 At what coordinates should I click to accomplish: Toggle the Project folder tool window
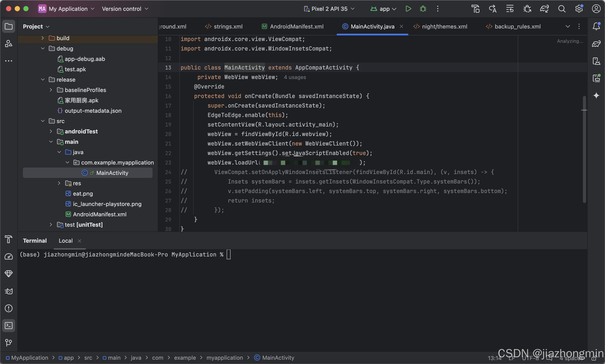click(9, 26)
